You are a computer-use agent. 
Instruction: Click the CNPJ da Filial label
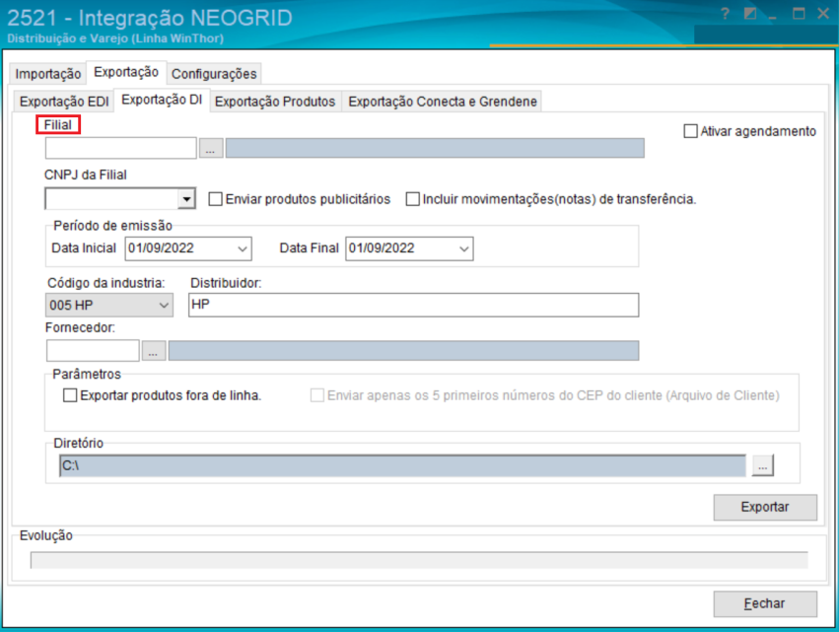tap(85, 176)
